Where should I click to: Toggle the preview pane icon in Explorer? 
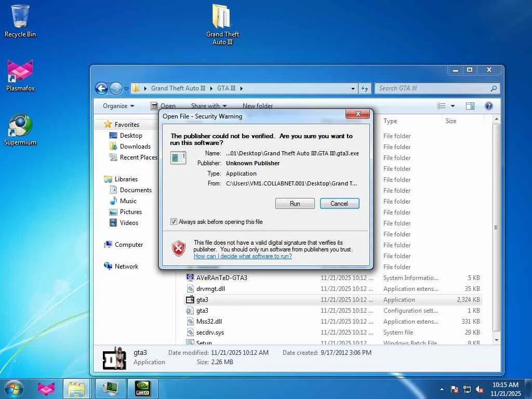470,106
